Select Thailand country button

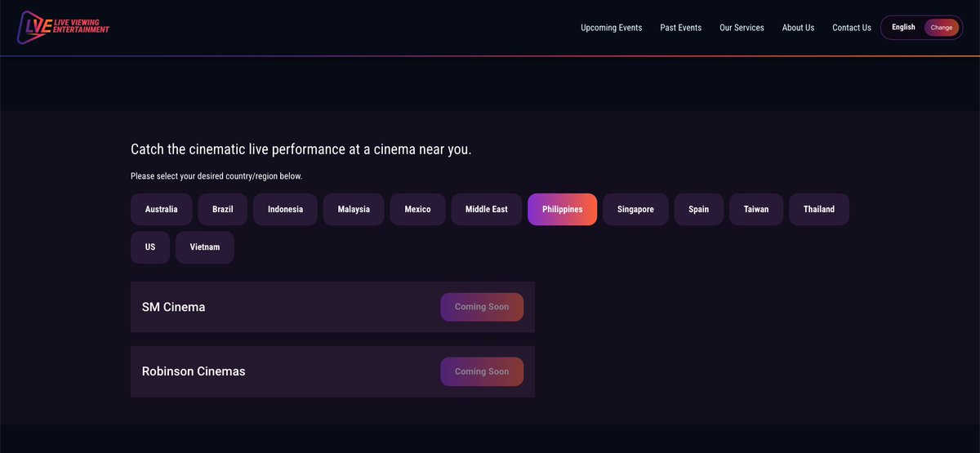click(x=819, y=209)
